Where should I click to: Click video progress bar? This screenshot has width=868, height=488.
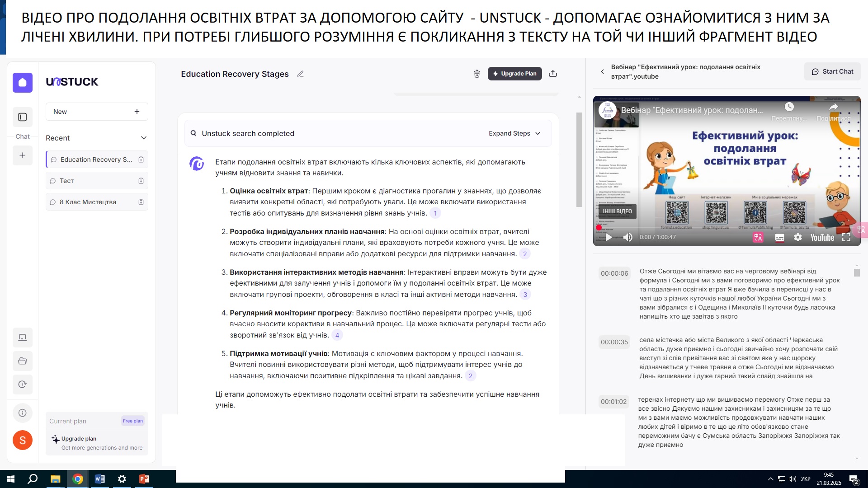(x=726, y=228)
